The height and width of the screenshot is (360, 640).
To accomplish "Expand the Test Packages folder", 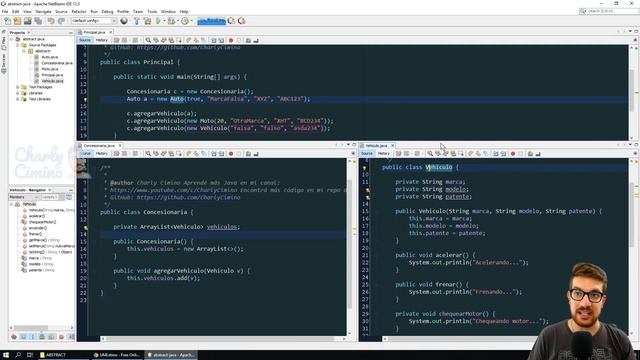I will coord(18,87).
